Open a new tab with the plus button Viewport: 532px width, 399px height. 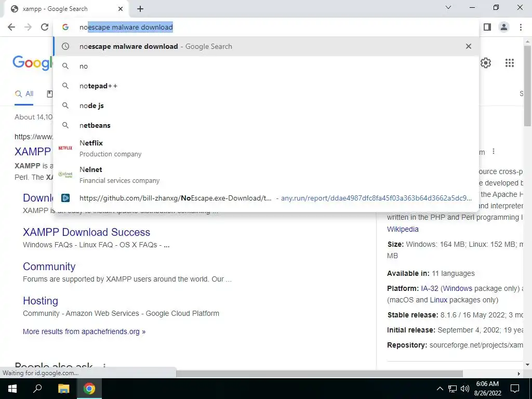point(140,9)
